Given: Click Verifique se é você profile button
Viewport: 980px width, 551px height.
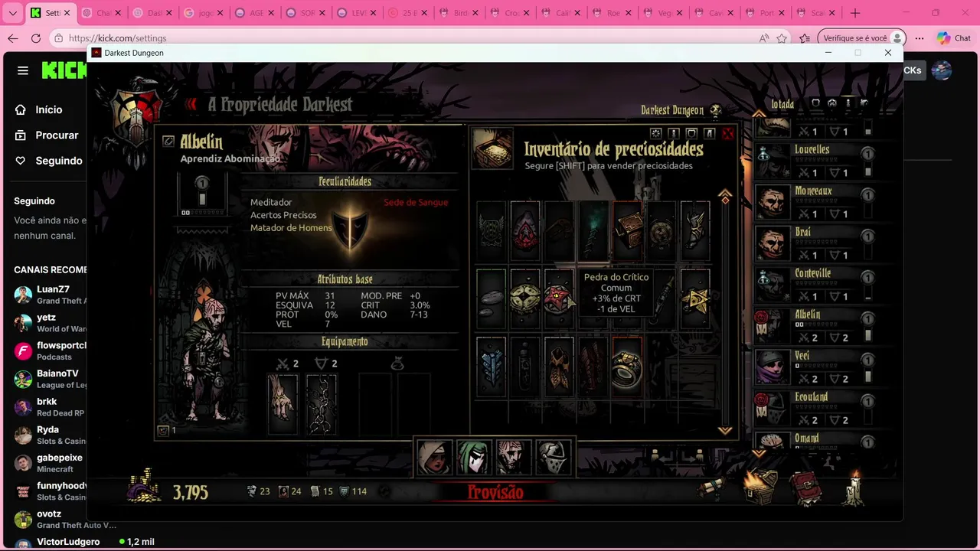Looking at the screenshot, I should (861, 38).
